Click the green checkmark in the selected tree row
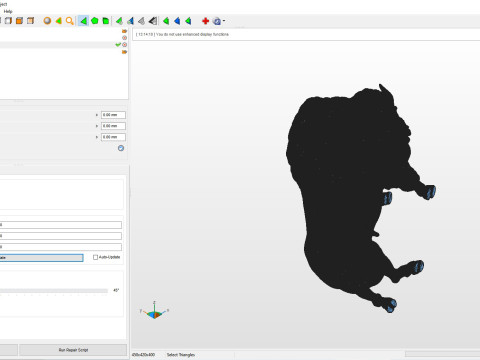This screenshot has height=360, width=480. pos(118,44)
